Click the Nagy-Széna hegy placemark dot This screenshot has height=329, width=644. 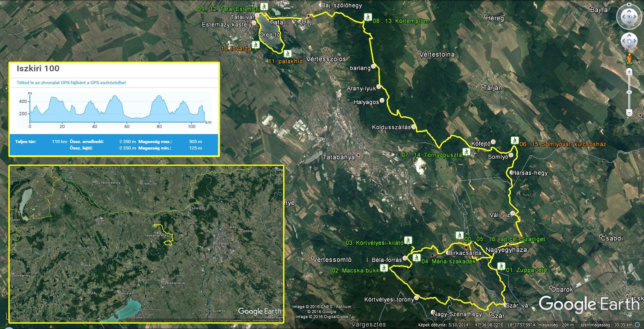pos(433,312)
